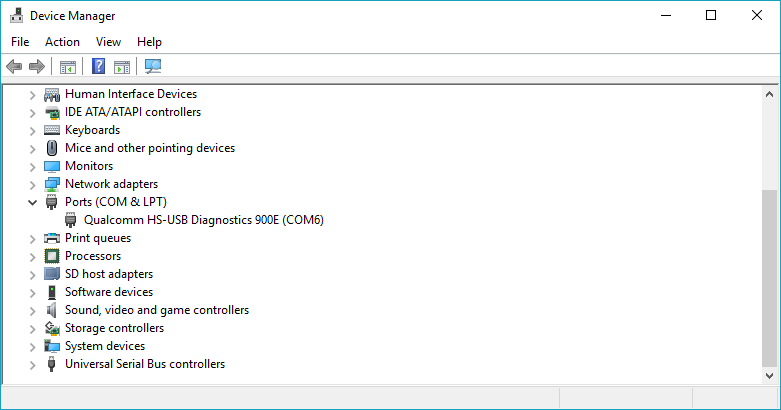The image size is (781, 410).
Task: Expand the SD host adapters node
Action: pyautogui.click(x=32, y=274)
